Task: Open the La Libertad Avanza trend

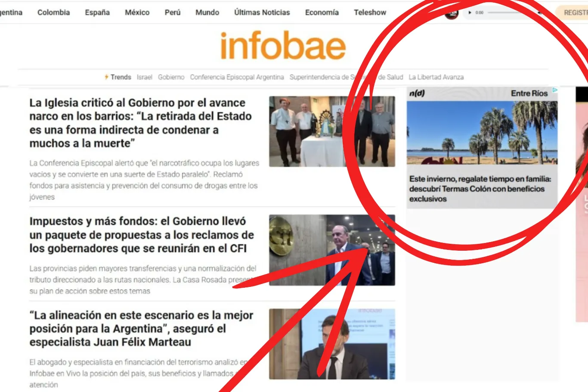Action: pos(436,77)
